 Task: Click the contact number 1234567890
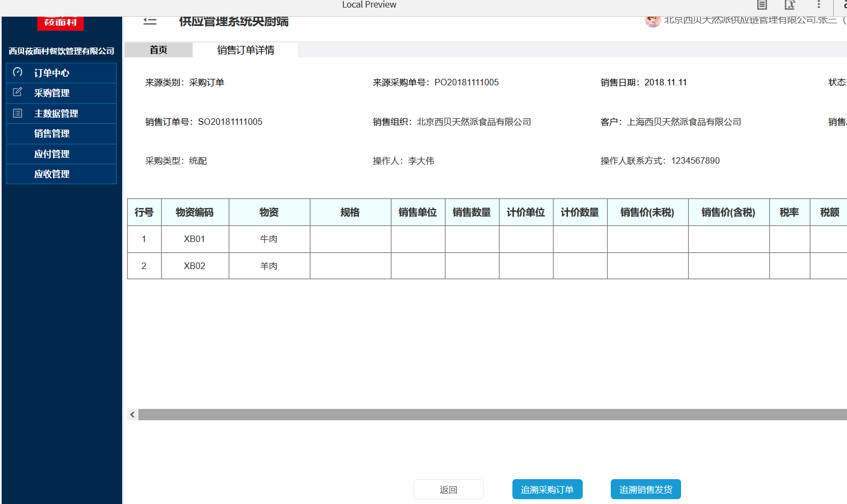696,160
